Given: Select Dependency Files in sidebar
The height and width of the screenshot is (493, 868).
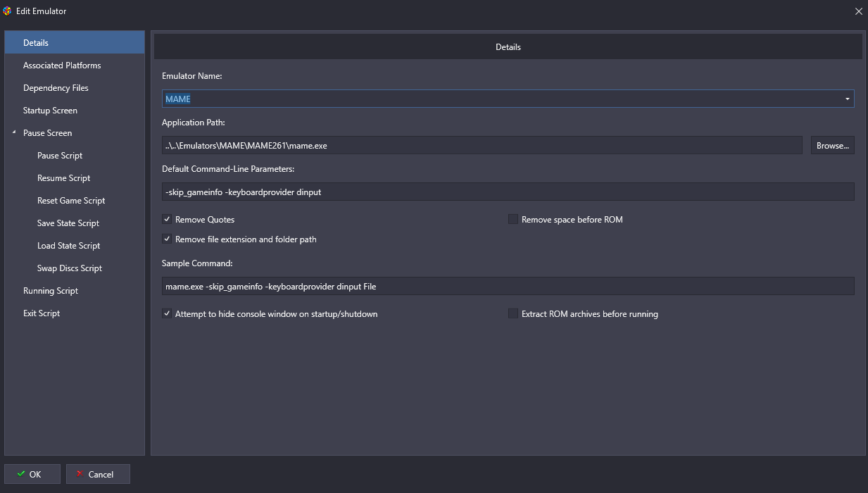Looking at the screenshot, I should tap(56, 88).
